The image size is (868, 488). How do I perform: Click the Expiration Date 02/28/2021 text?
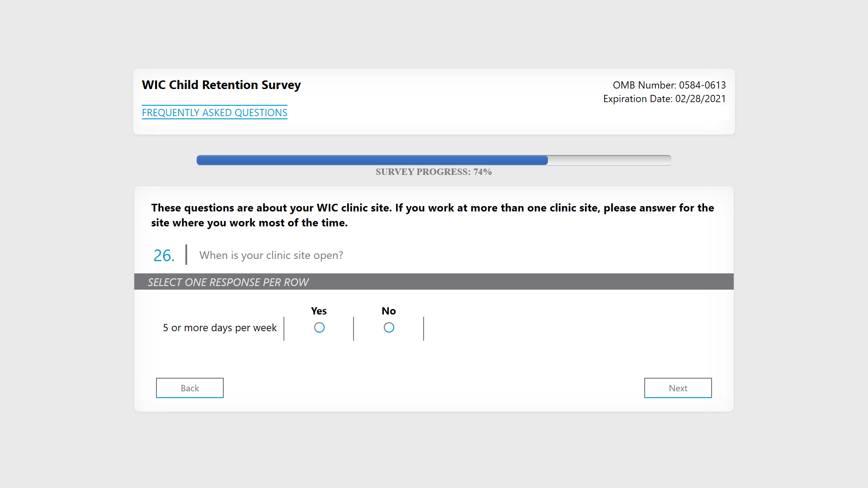coord(664,99)
